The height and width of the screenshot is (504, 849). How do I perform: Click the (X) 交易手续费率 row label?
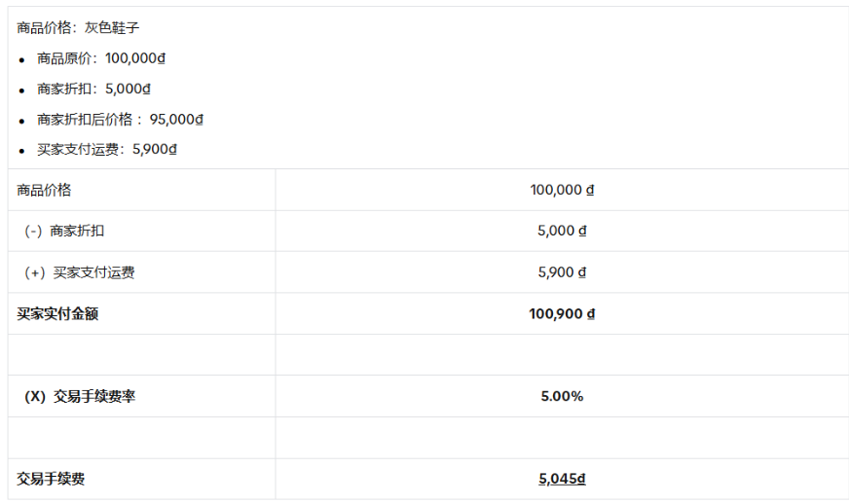click(80, 397)
